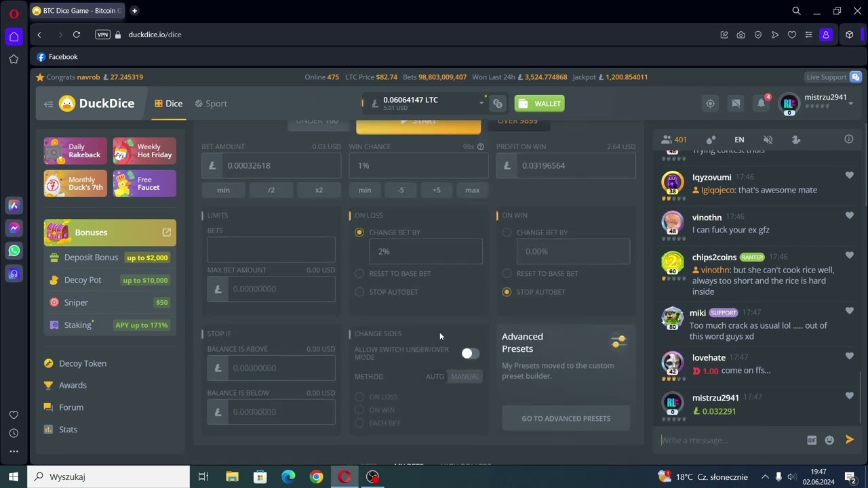This screenshot has width=868, height=488.
Task: Select On Loss Change Bet By option
Action: pos(359,232)
